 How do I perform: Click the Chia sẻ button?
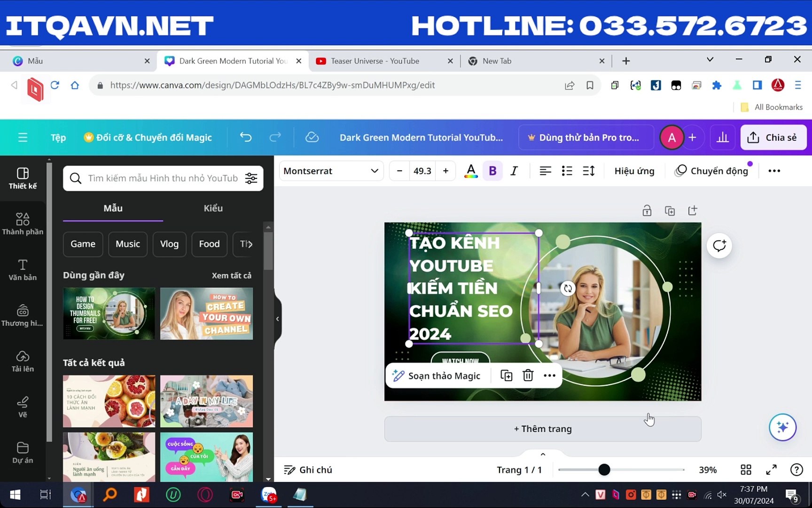coord(773,137)
